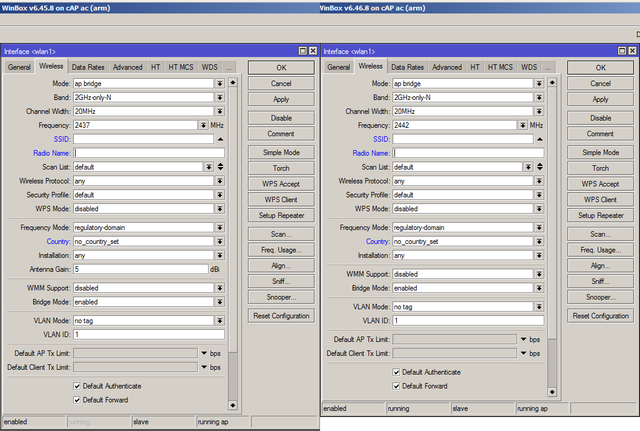
Task: Close the left Interface wlan1 window
Action: 313,51
